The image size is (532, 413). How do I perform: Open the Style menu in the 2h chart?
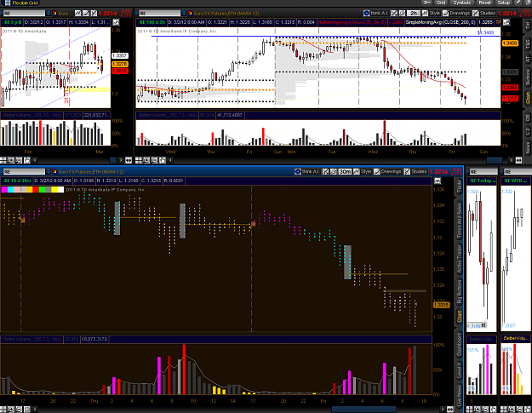click(x=431, y=14)
